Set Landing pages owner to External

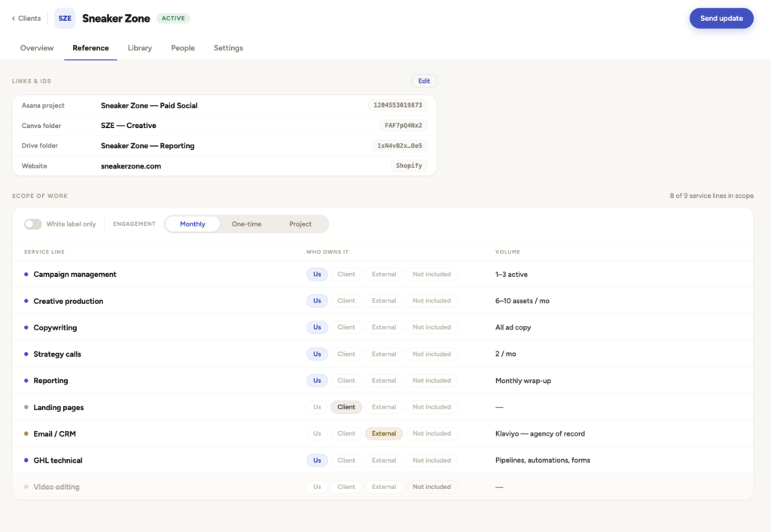point(383,407)
